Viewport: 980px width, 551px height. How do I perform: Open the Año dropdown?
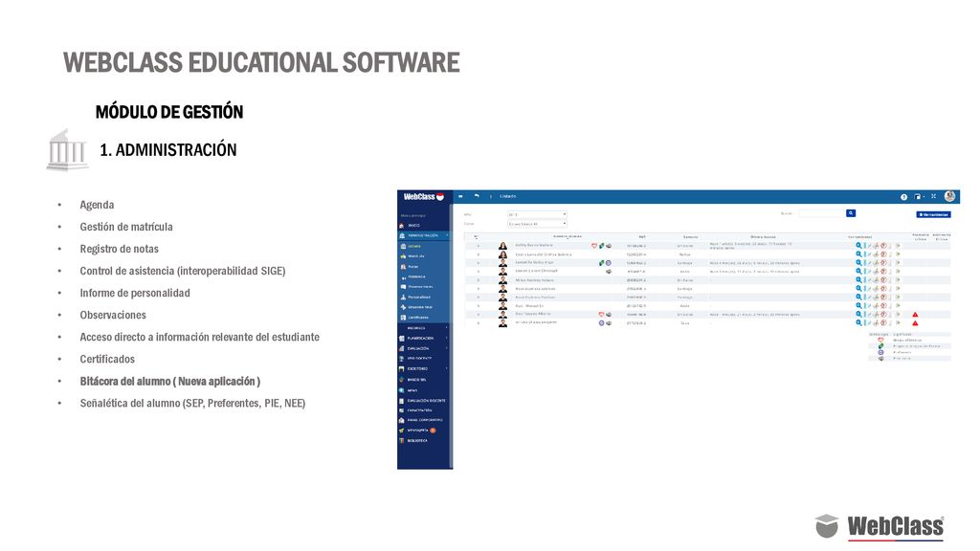coord(537,214)
